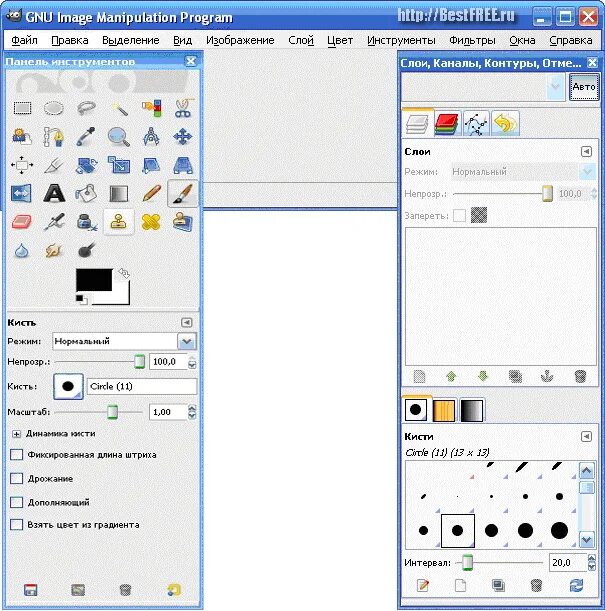Select the Perspective tool
Viewport: 605px width, 611px height.
183,165
